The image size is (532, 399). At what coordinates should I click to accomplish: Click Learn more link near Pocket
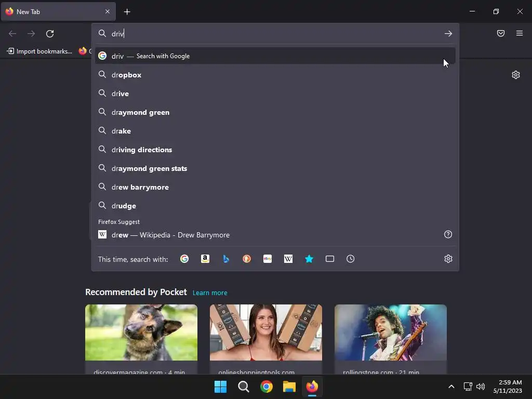click(210, 293)
